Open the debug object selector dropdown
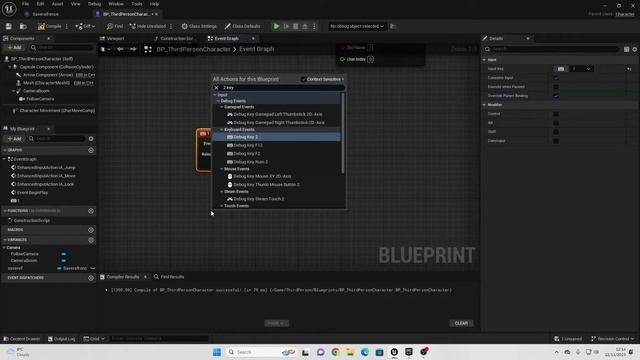Image resolution: width=640 pixels, height=360 pixels. point(357,26)
